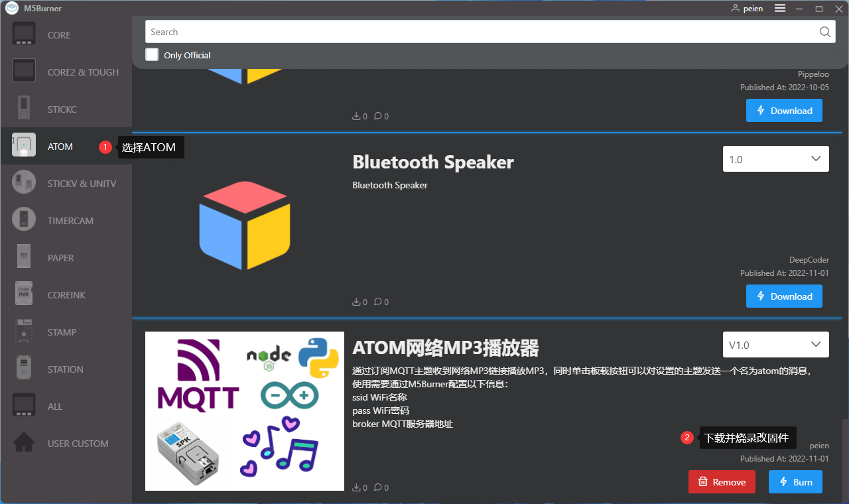Select the PAPER device icon

24,257
